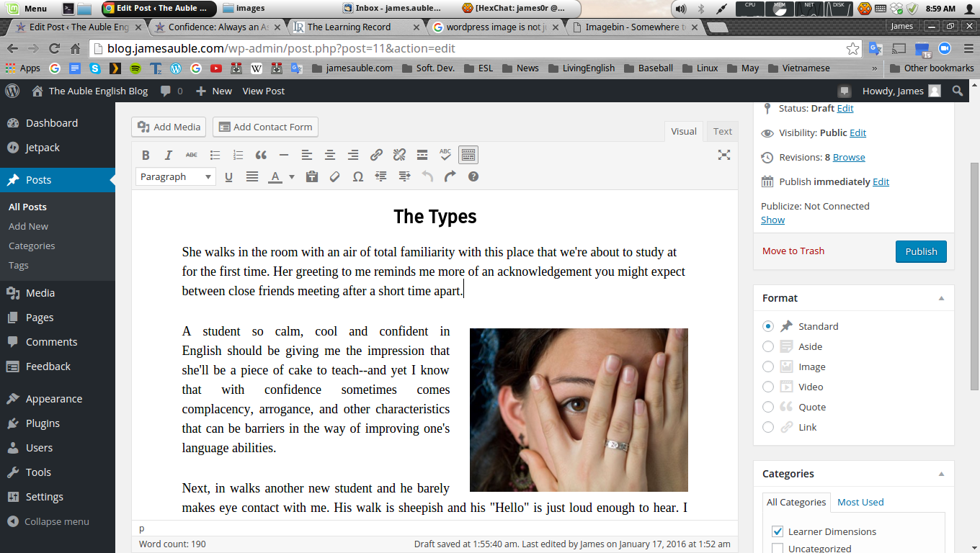Select the Image post format
The height and width of the screenshot is (553, 980).
pyautogui.click(x=768, y=367)
